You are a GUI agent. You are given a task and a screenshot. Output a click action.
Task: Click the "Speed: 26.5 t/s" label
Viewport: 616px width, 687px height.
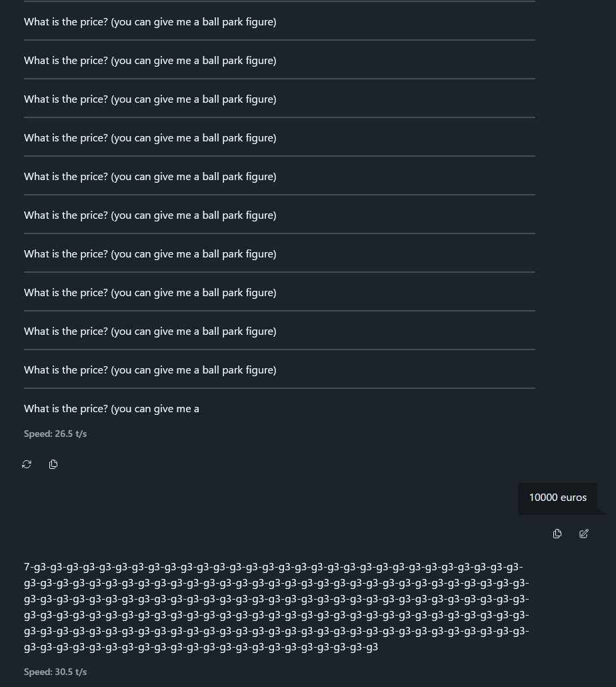click(55, 434)
